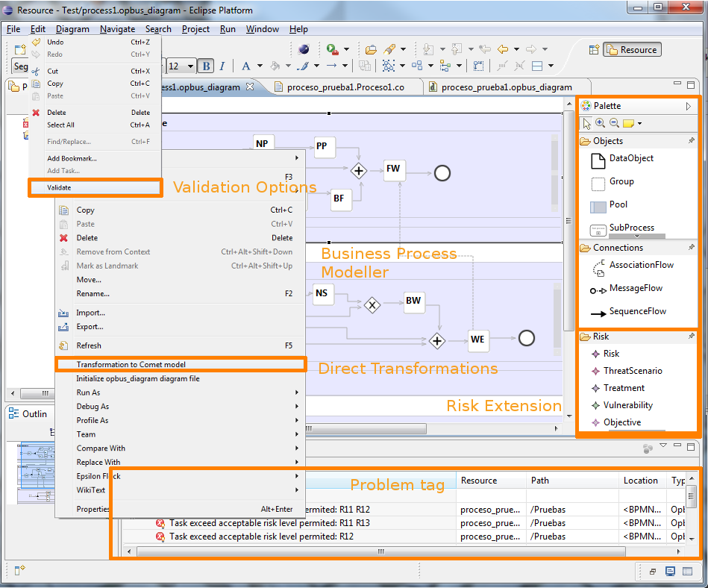The image size is (708, 588).
Task: Toggle Bold text formatting in toolbar
Action: tap(205, 66)
